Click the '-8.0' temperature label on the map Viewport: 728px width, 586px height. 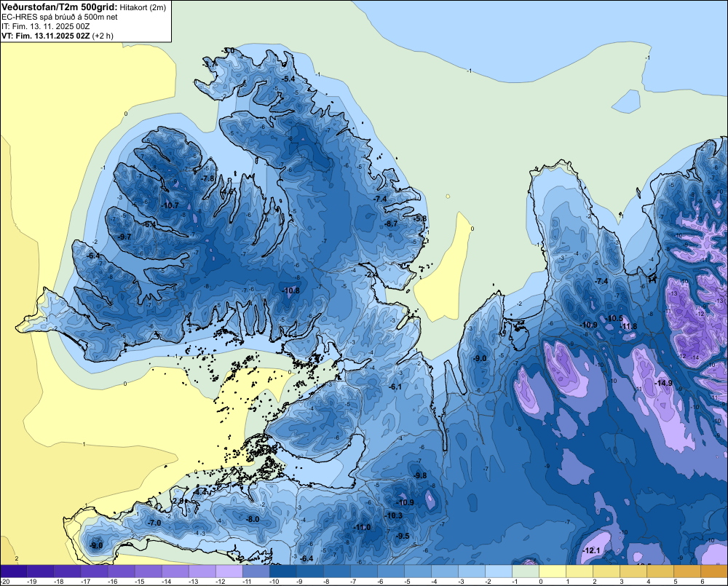pyautogui.click(x=253, y=519)
